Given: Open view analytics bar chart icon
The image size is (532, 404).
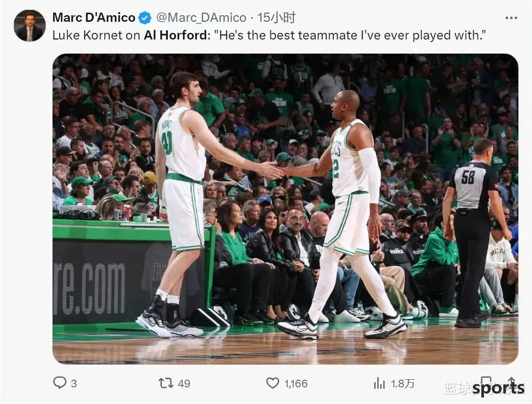Looking at the screenshot, I should coord(379,383).
